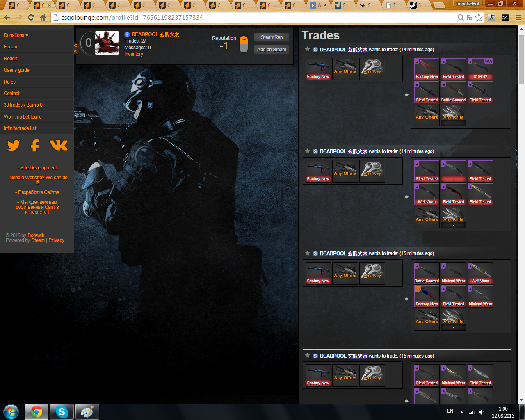Close the active CSGO Lounge tab
This screenshot has height=420, width=525.
(49, 5)
